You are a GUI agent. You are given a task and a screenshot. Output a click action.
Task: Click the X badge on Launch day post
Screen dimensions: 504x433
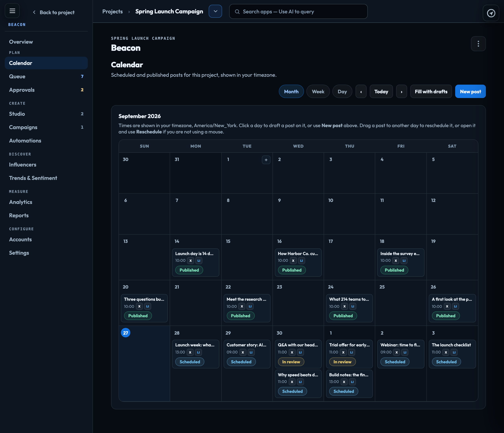pos(190,261)
